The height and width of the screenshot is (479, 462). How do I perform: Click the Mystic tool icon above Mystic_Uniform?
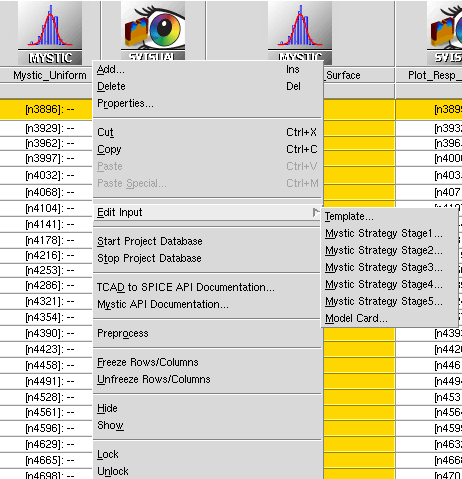click(x=50, y=32)
